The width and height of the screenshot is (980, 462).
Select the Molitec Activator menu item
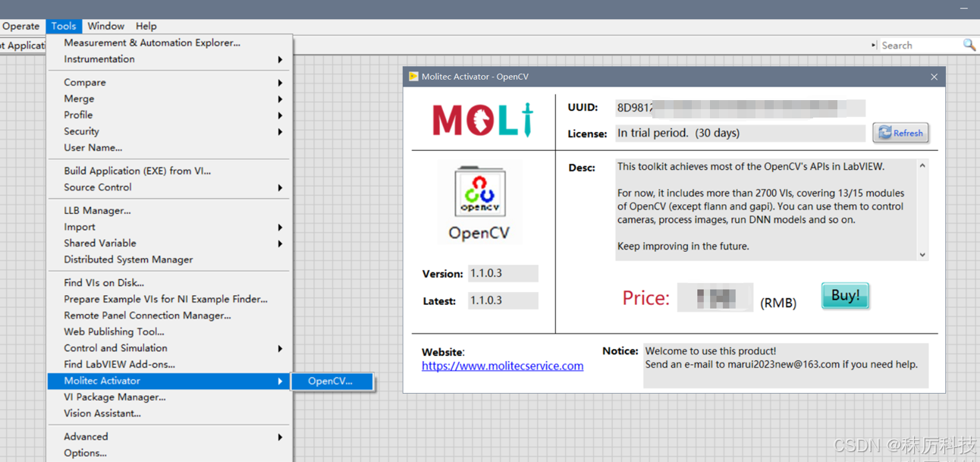pos(169,381)
